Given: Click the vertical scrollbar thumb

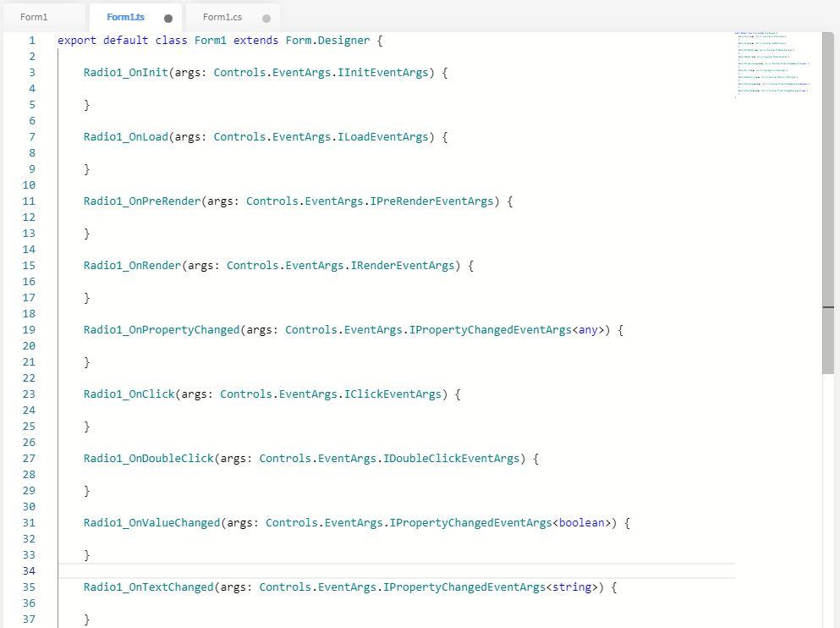Looking at the screenshot, I should [828, 203].
